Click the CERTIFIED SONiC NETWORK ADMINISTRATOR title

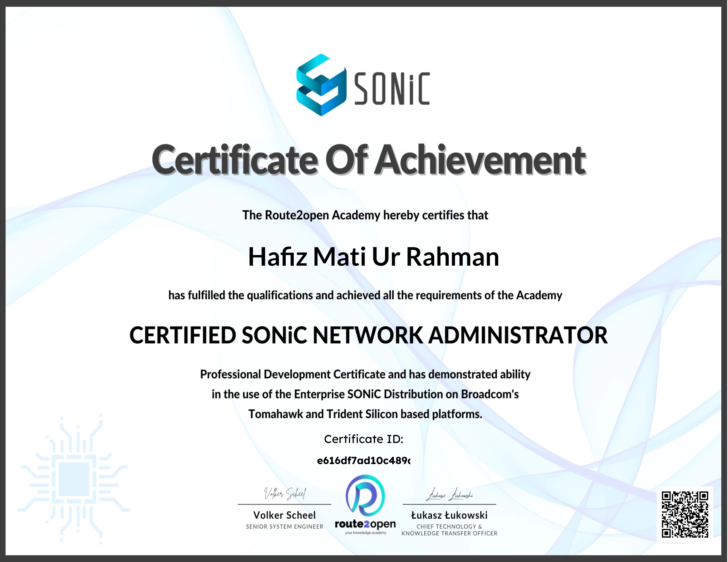(368, 335)
